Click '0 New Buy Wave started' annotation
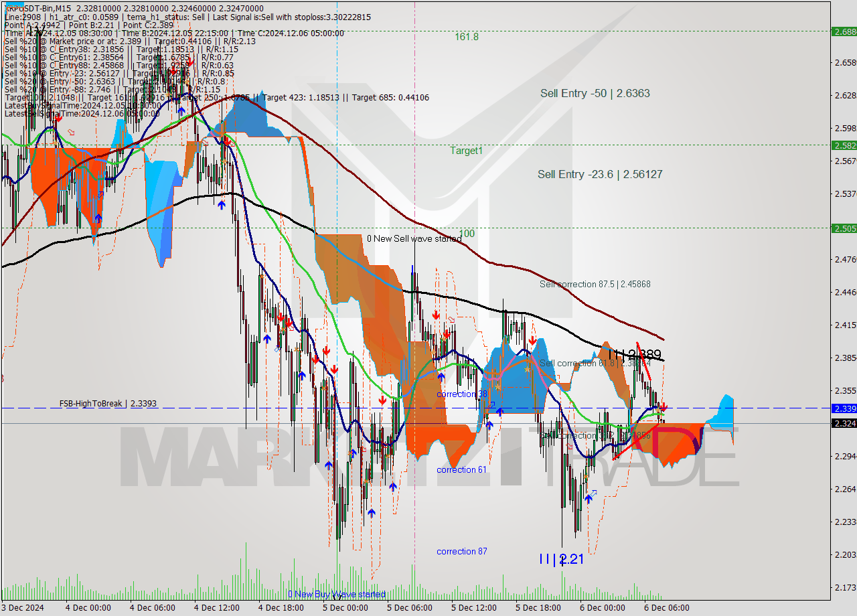857x616 pixels. click(337, 594)
